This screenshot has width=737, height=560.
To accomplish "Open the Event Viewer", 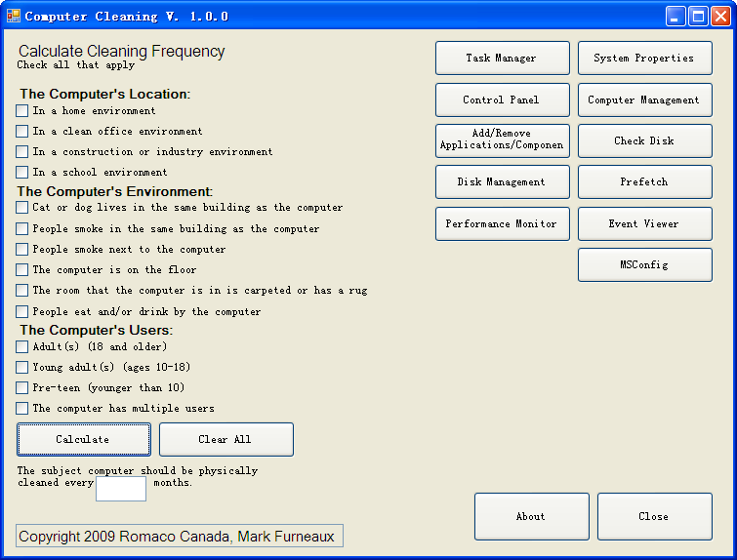I will (644, 223).
